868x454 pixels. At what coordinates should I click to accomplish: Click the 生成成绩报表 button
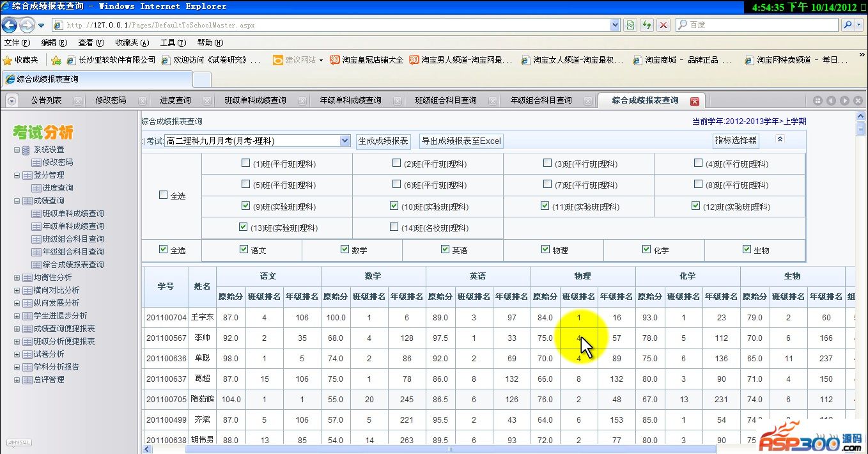coord(383,141)
